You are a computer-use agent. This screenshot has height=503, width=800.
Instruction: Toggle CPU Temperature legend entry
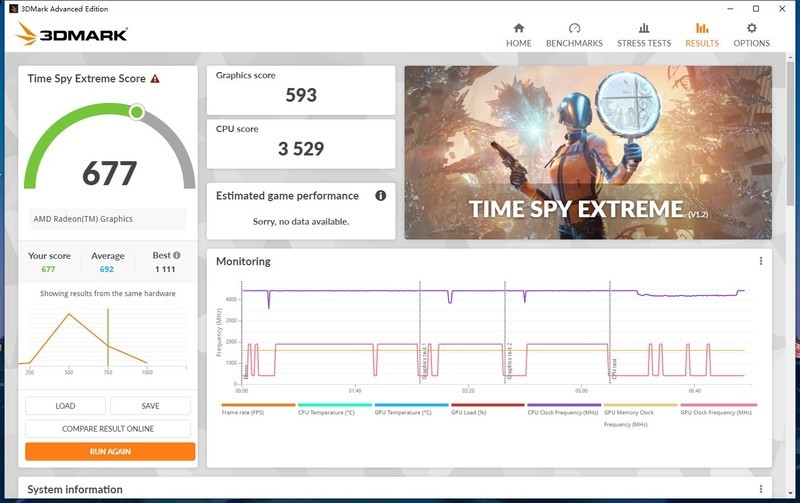click(335, 409)
